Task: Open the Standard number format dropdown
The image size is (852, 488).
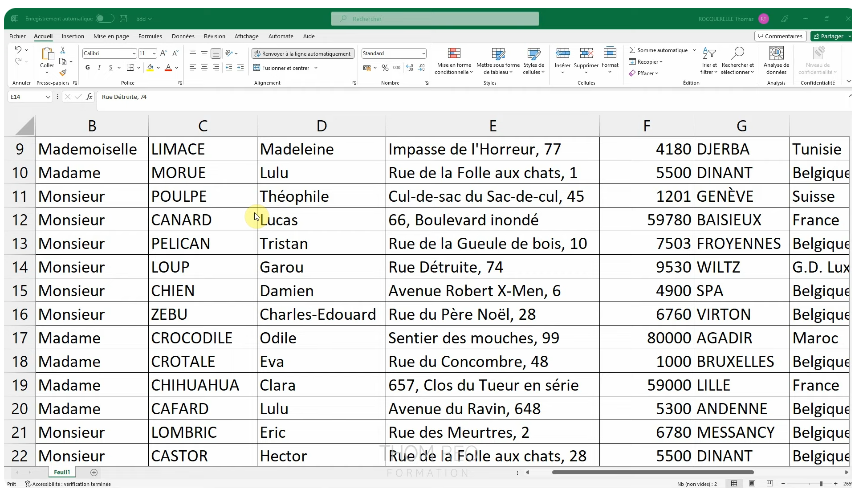Action: (424, 53)
